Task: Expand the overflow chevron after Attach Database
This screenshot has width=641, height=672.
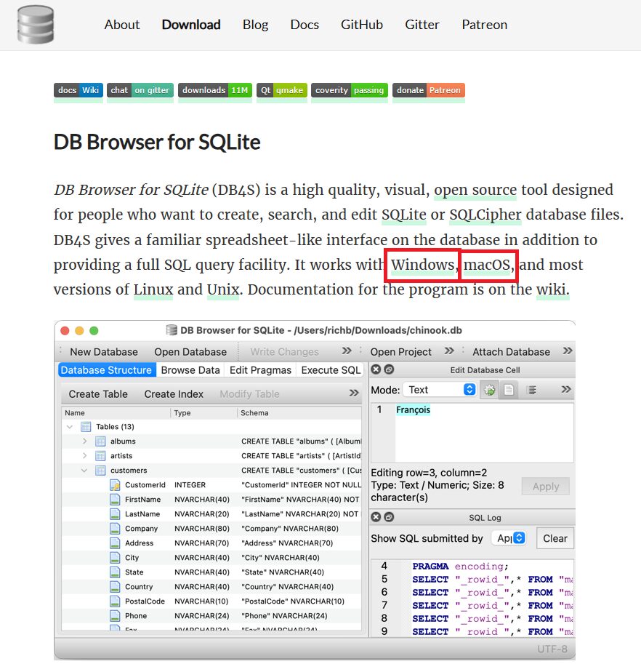Action: point(568,351)
